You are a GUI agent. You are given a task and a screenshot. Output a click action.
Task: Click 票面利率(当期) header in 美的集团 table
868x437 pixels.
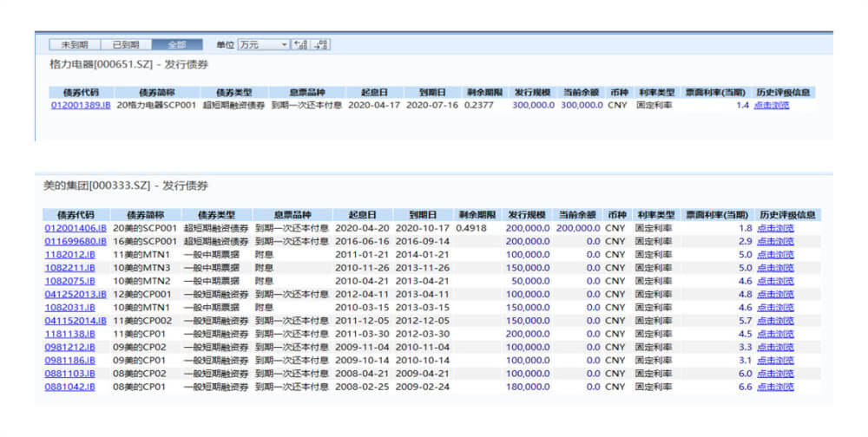point(718,215)
